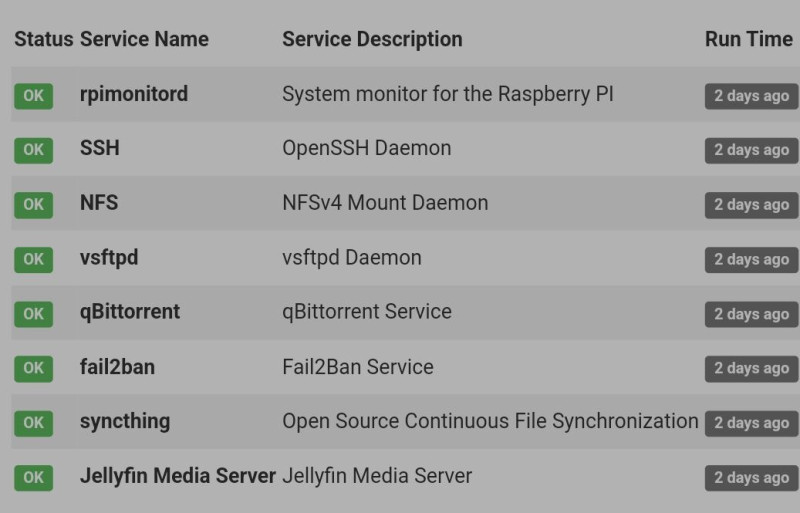Image resolution: width=800 pixels, height=513 pixels.
Task: Click the OK status badge for rpimonitord
Action: point(33,96)
